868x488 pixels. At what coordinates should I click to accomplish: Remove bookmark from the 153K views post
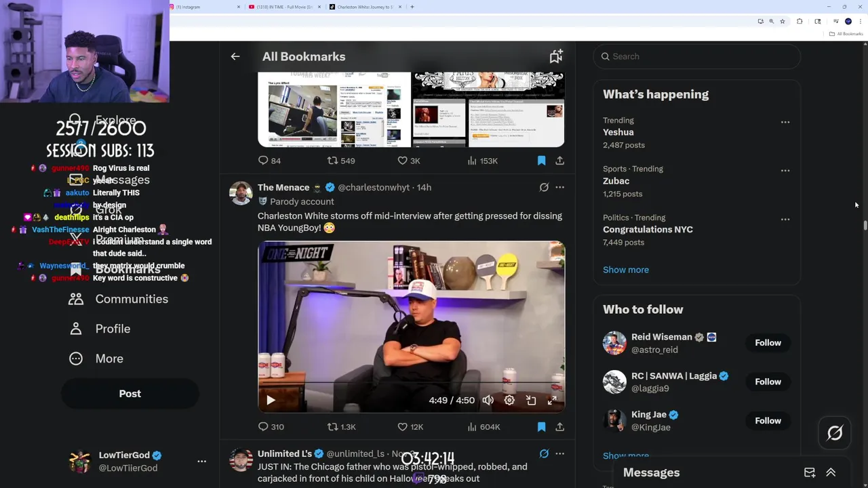point(541,161)
